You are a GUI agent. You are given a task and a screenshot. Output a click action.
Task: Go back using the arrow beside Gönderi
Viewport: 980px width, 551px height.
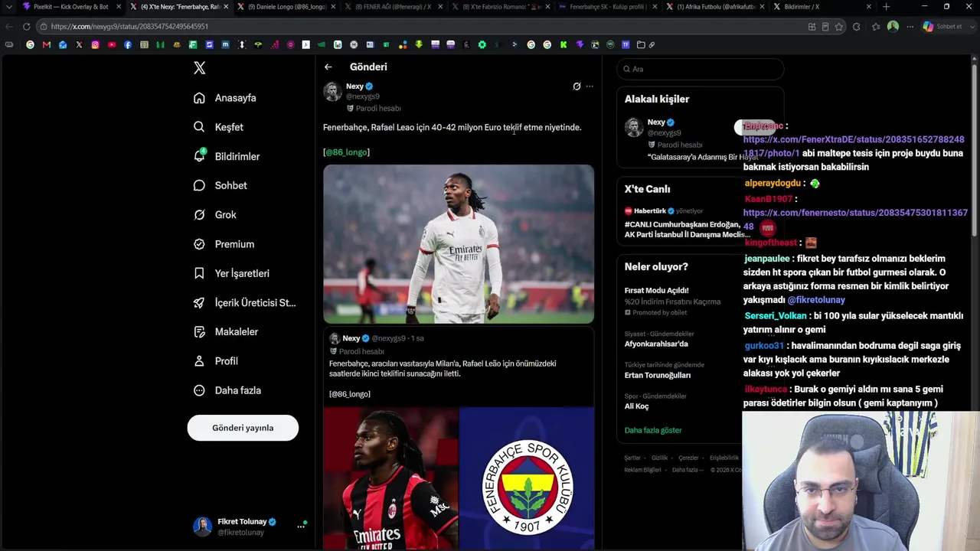328,67
